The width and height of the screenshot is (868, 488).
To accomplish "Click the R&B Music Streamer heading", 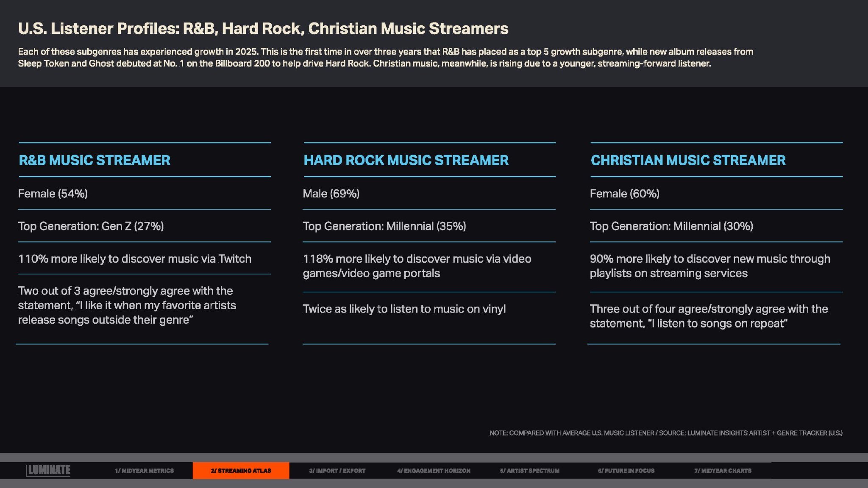I will (x=95, y=160).
